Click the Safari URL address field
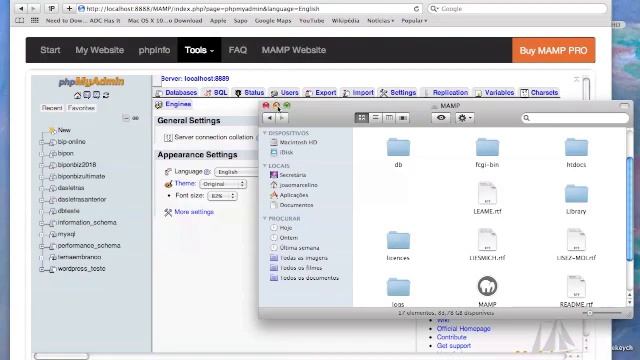Screen dimensions: 640x360 click(249, 9)
